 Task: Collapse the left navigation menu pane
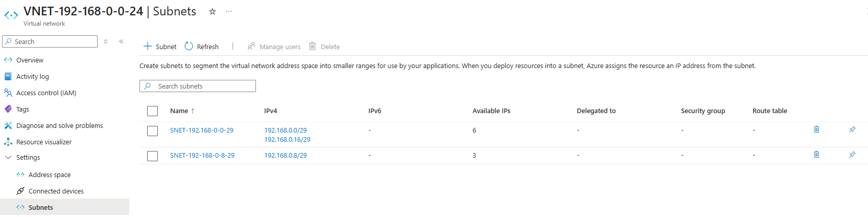(121, 41)
